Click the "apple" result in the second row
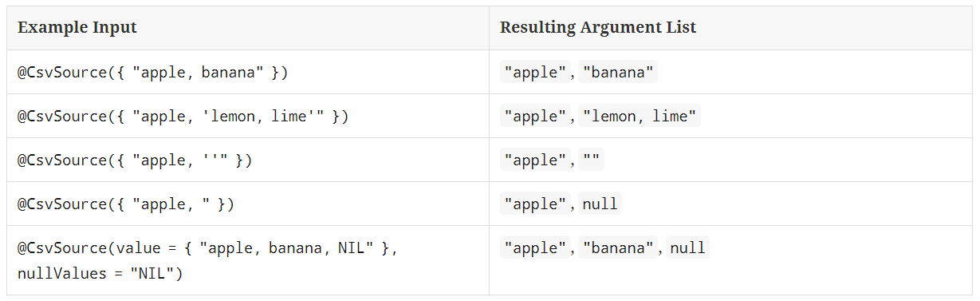 [534, 117]
